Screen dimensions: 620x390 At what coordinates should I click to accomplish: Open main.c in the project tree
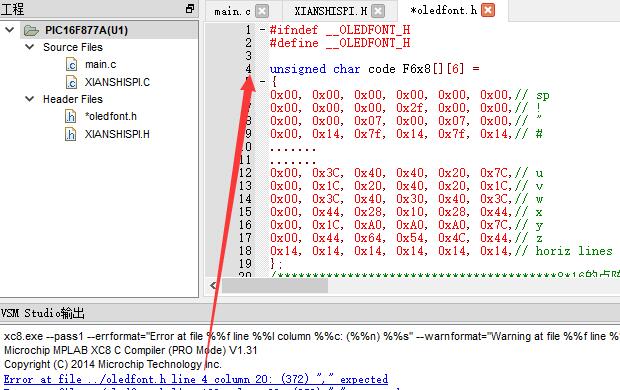[100, 64]
